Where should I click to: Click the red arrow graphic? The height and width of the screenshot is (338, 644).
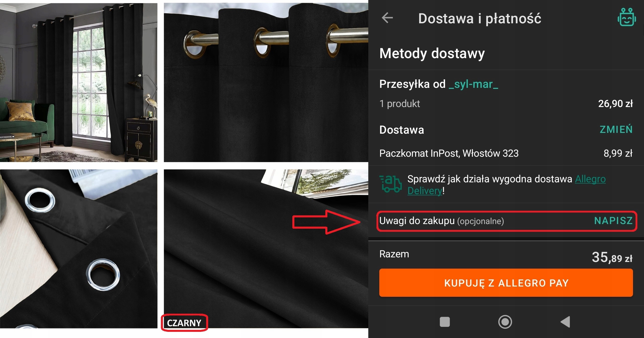326,222
